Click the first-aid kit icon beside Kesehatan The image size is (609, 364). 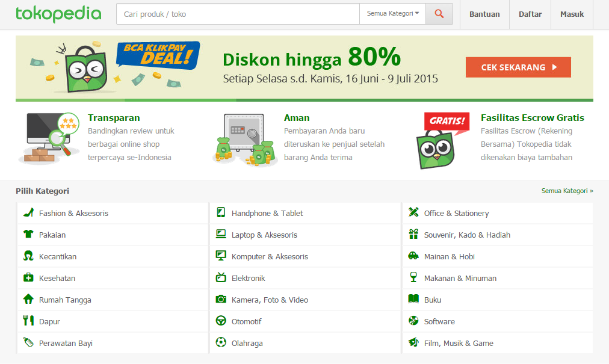point(28,277)
